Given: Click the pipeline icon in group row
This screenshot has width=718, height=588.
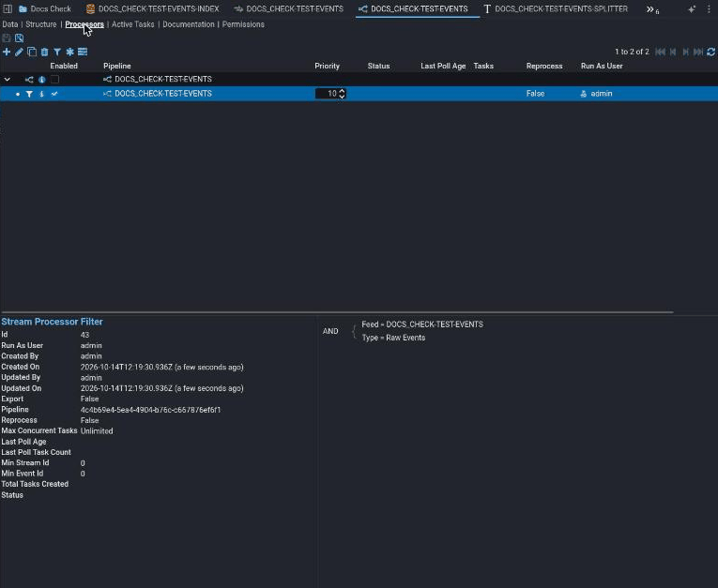Looking at the screenshot, I should 29,79.
